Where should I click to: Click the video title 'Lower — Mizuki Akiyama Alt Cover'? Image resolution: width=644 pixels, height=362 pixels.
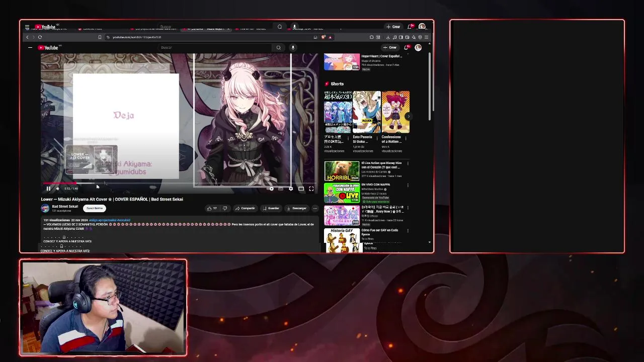click(x=112, y=199)
